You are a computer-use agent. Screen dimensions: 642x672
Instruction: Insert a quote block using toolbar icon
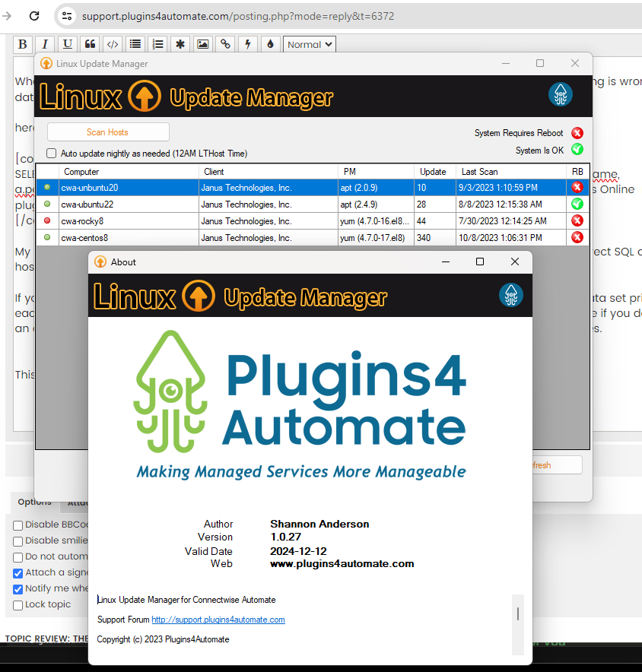pyautogui.click(x=90, y=44)
